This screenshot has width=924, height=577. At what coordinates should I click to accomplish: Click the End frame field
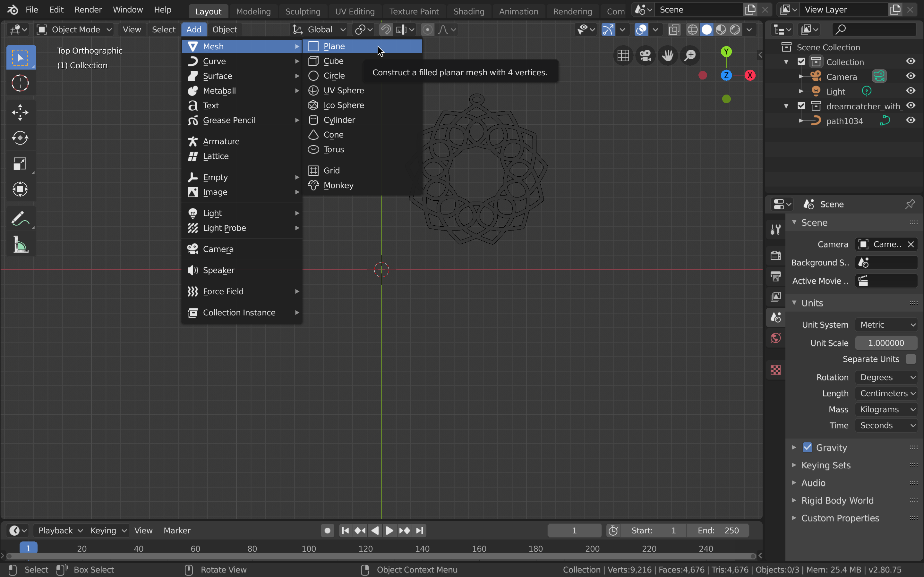pos(718,531)
